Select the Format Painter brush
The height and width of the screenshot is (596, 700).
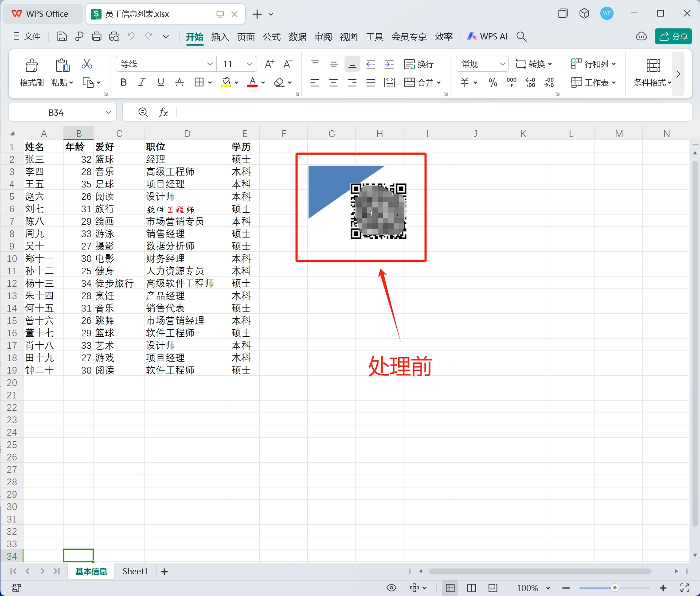(31, 65)
